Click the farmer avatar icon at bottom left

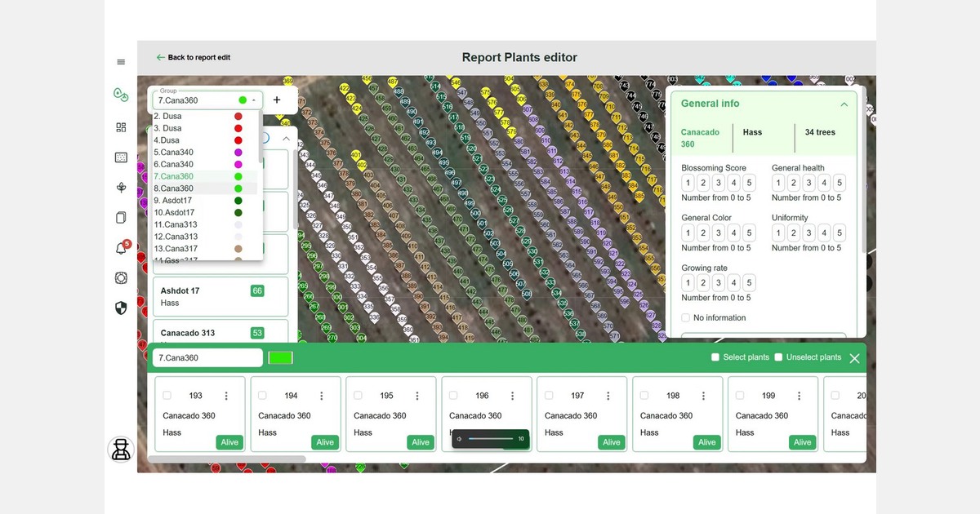pyautogui.click(x=121, y=450)
